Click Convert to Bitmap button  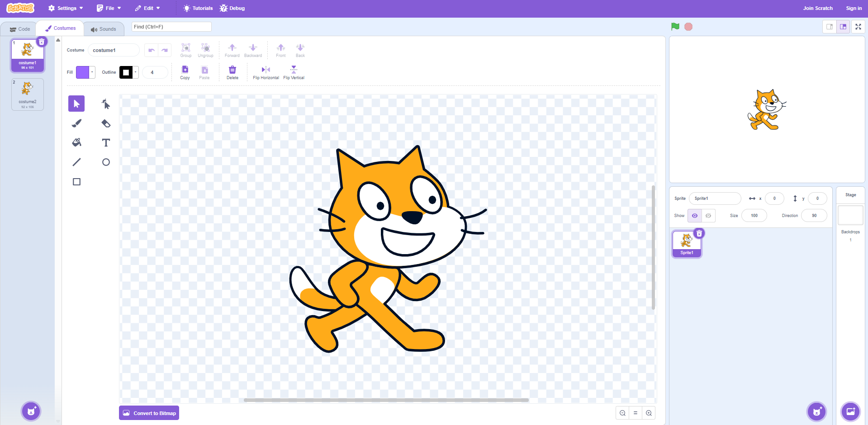click(149, 413)
